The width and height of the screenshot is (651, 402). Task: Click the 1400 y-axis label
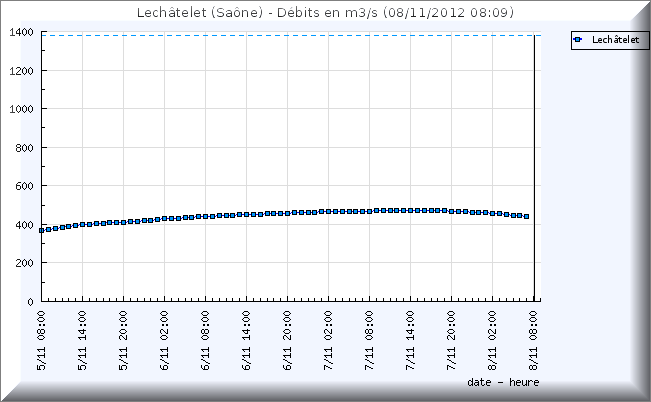[21, 32]
